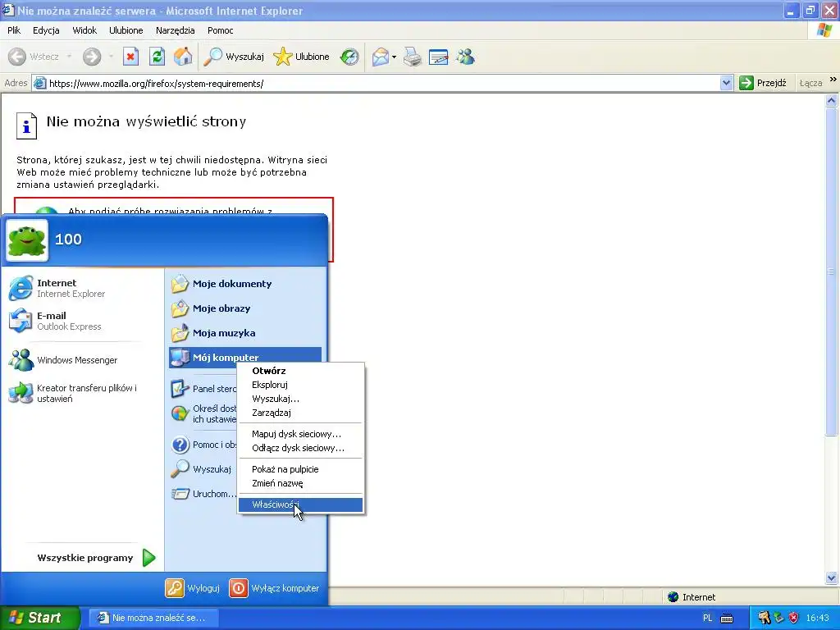Open Panel sterowania in Start menu
Image resolution: width=840 pixels, height=630 pixels.
click(x=203, y=389)
